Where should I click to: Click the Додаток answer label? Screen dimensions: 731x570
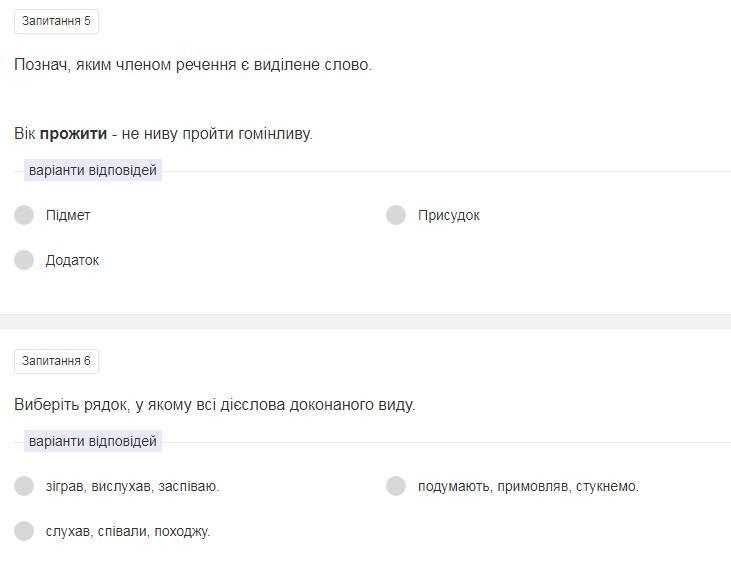pyautogui.click(x=72, y=260)
